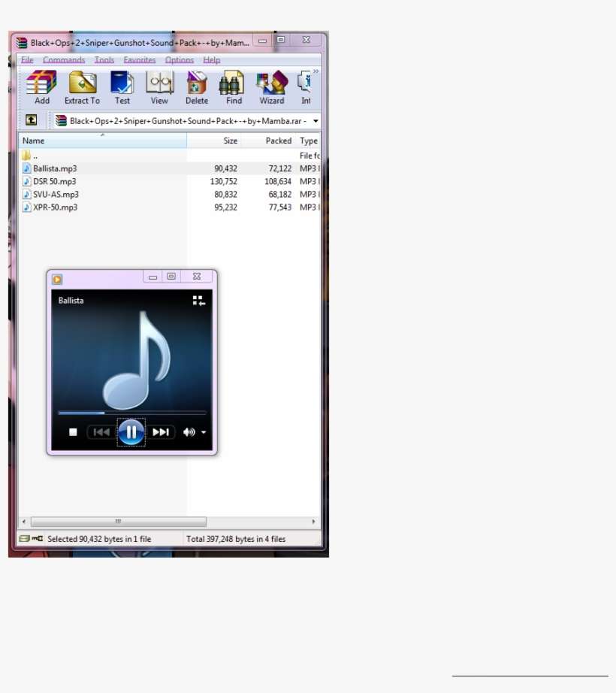The image size is (616, 693).
Task: Open the Commands menu
Action: pyautogui.click(x=64, y=59)
